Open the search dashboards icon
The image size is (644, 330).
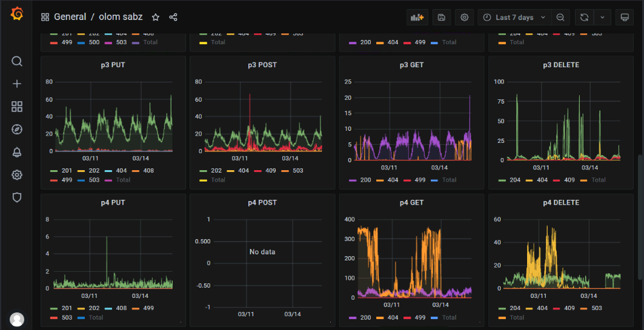point(17,61)
